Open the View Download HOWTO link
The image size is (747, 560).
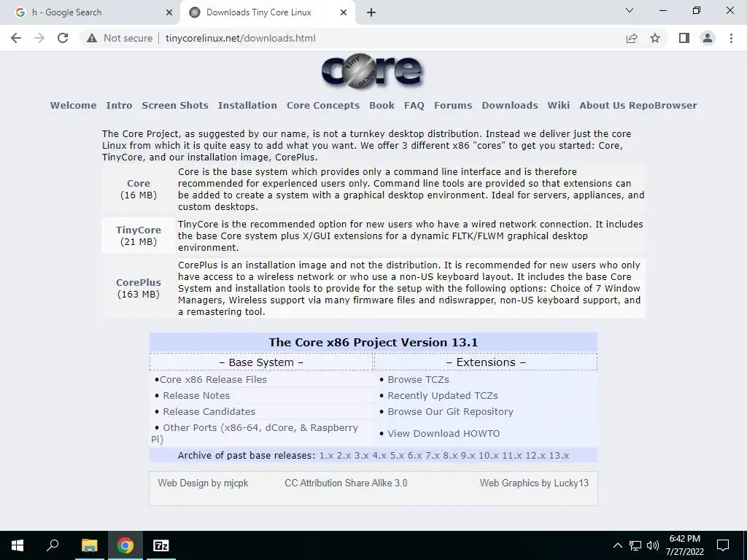click(444, 433)
